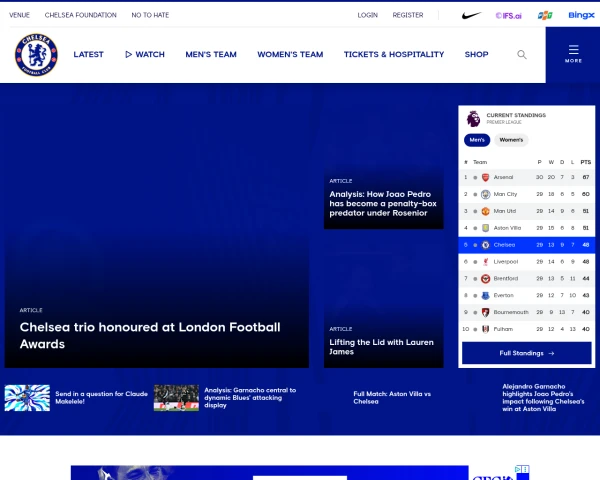600x480 pixels.
Task: Click the Bournemouth team name
Action: tap(511, 312)
